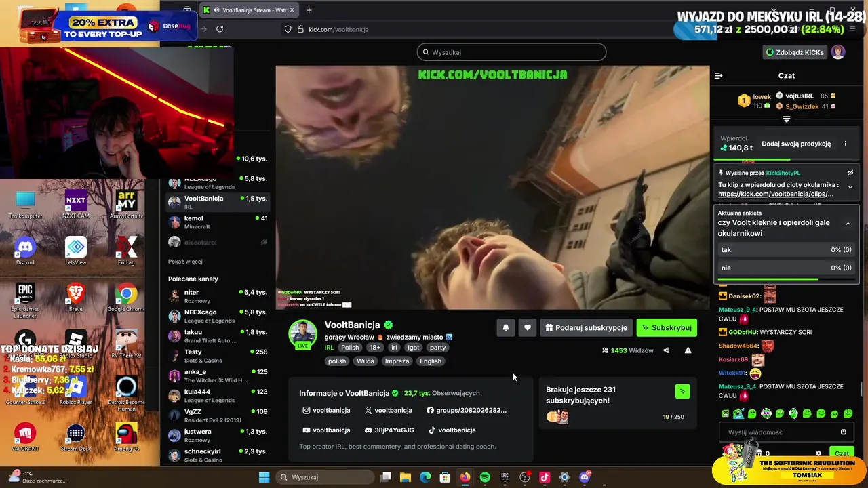868x488 pixels.
Task: Collapse the chat panel with arrow icon
Action: click(x=719, y=75)
